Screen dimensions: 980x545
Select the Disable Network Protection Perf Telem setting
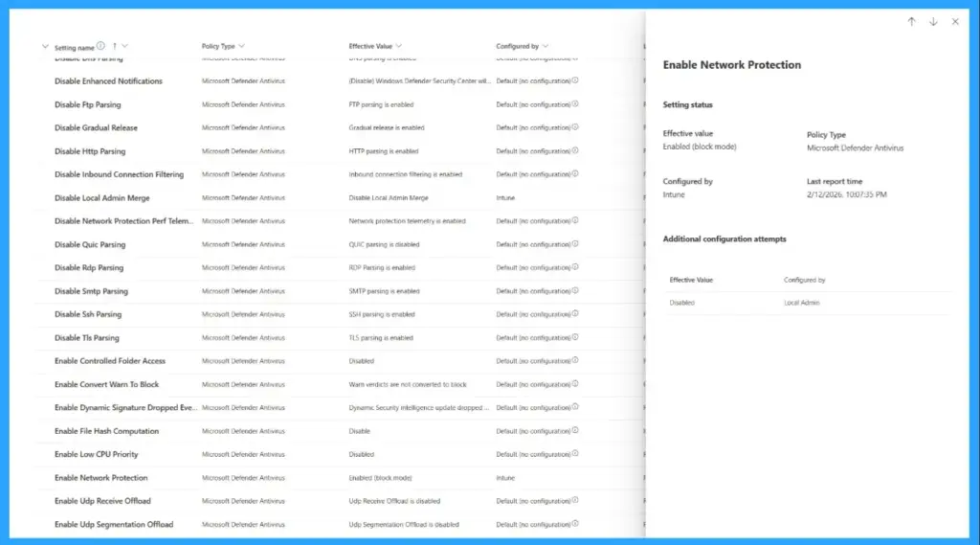click(123, 221)
